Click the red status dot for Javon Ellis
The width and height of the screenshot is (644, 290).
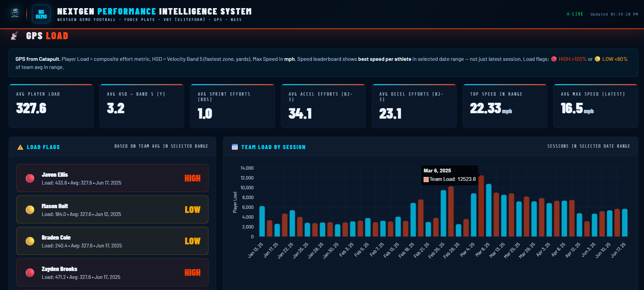click(x=30, y=178)
